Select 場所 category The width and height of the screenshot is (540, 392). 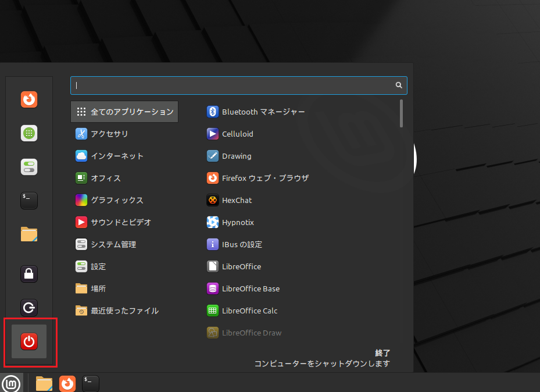[x=124, y=288]
